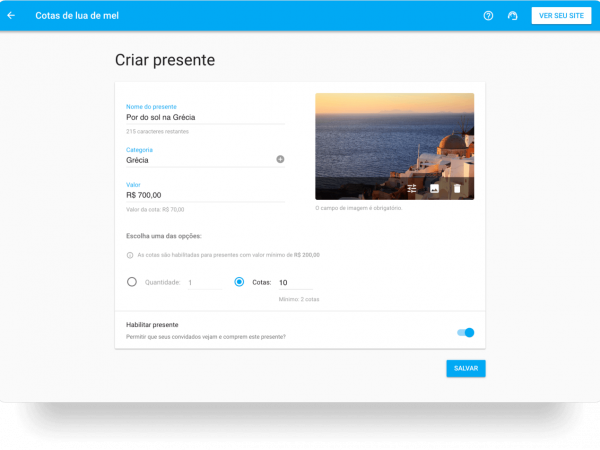The width and height of the screenshot is (600, 450).
Task: Select the Cotas radio button
Action: click(239, 282)
